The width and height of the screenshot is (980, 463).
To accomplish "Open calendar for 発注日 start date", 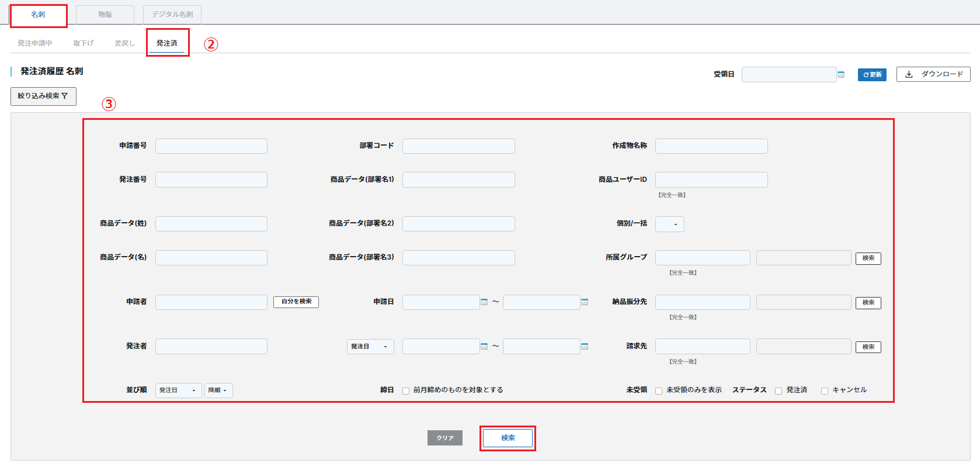I will (484, 346).
